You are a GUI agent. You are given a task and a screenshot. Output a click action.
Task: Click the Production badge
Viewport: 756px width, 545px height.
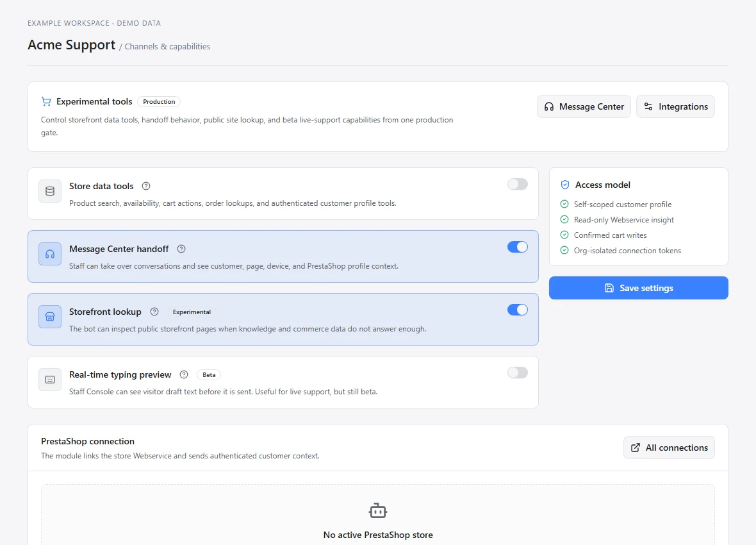[x=159, y=101]
